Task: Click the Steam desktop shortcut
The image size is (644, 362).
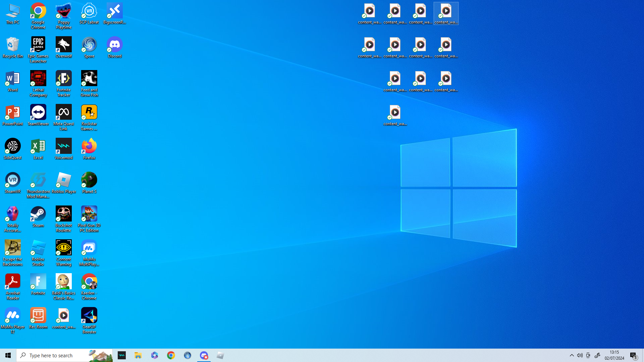Action: tap(38, 217)
